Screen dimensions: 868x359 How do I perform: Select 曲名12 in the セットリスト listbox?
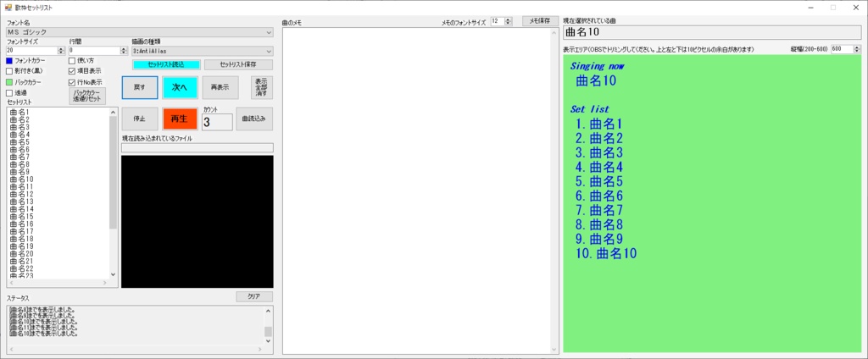[x=21, y=194]
